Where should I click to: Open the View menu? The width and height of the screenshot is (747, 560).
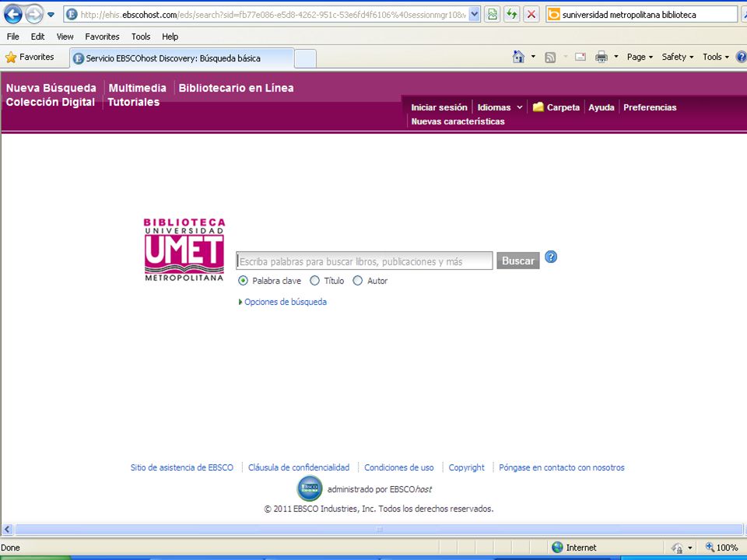[x=65, y=37]
